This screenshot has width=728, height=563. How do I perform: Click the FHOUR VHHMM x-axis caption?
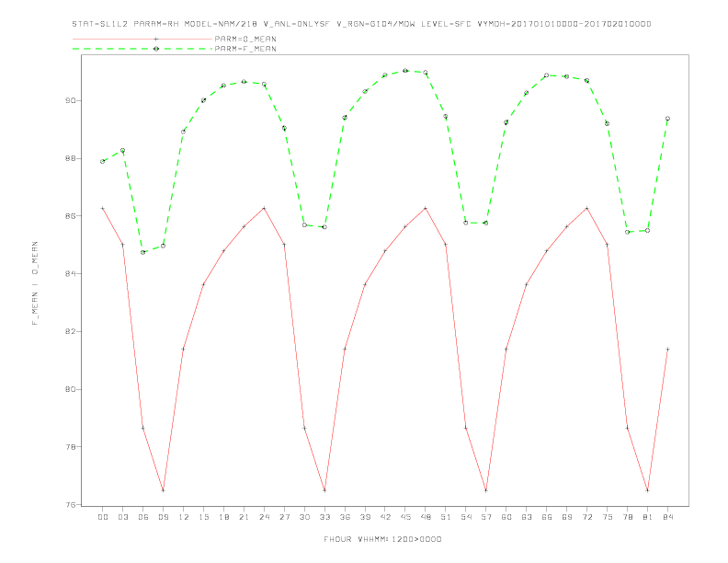382,539
